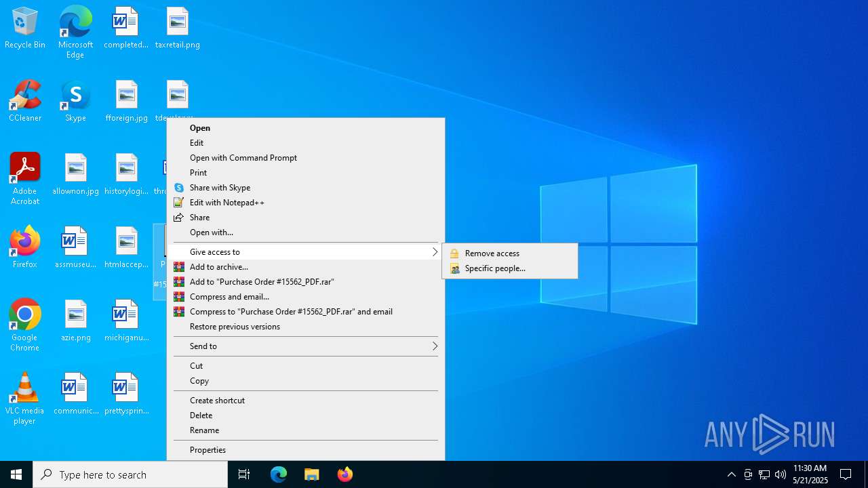Open the volume control tray icon
868x488 pixels.
(781, 474)
